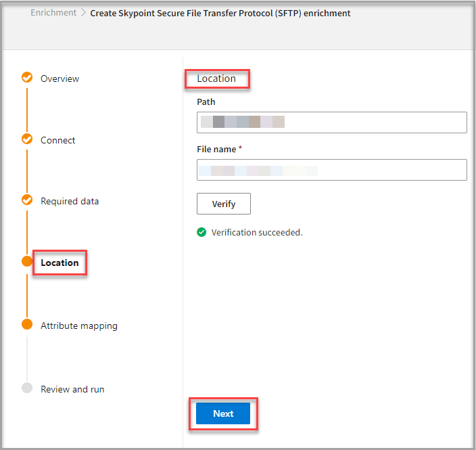Select the Required data step
476x450 pixels.
point(70,201)
